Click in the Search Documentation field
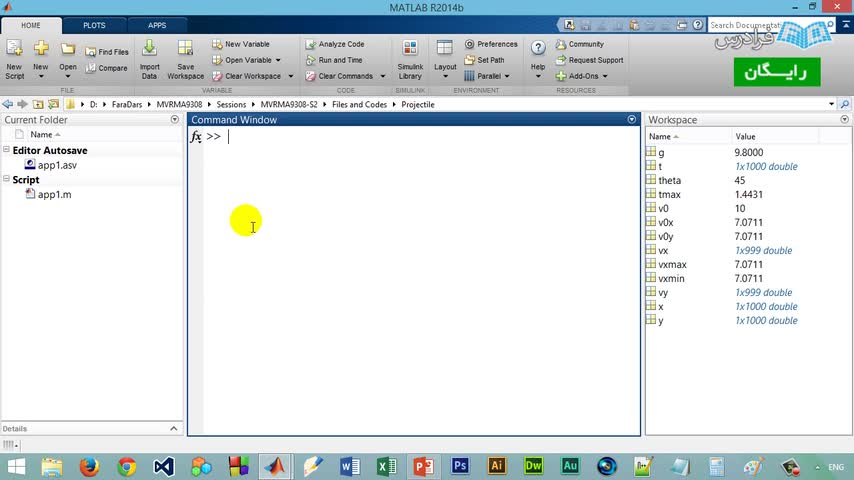 [x=768, y=25]
